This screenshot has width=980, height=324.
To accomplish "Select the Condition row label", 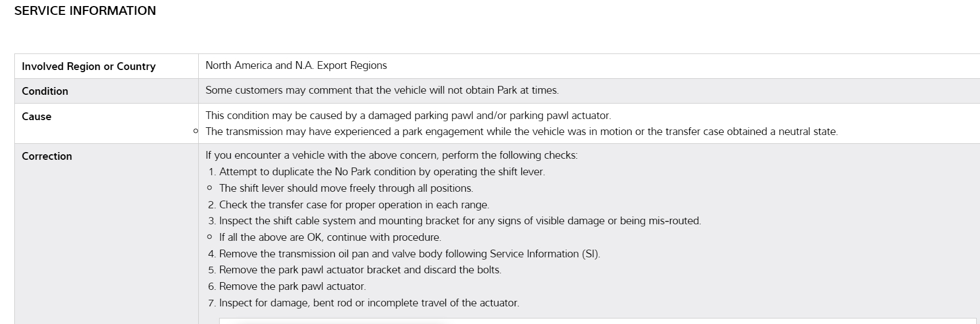I will [45, 91].
